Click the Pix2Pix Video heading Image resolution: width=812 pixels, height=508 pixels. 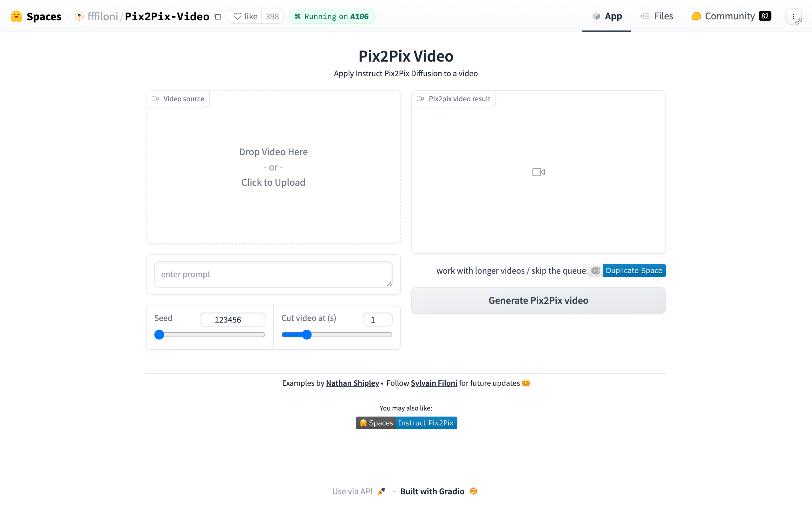(406, 56)
